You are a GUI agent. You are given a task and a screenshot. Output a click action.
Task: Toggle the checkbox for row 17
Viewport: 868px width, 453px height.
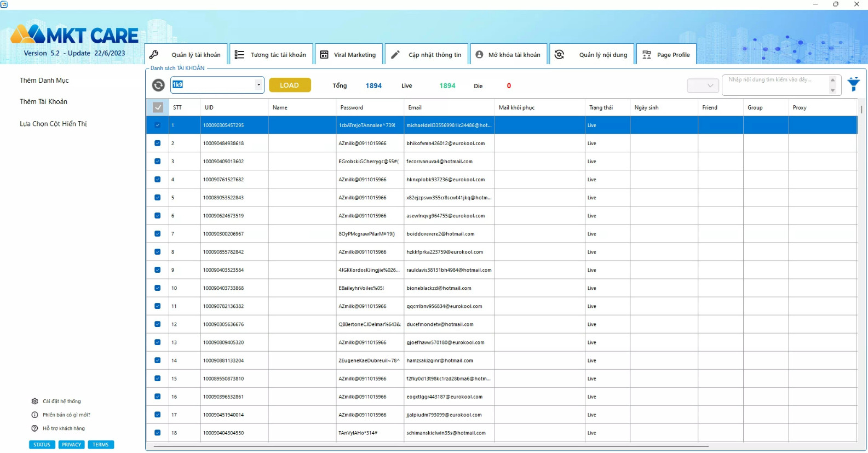click(x=158, y=414)
